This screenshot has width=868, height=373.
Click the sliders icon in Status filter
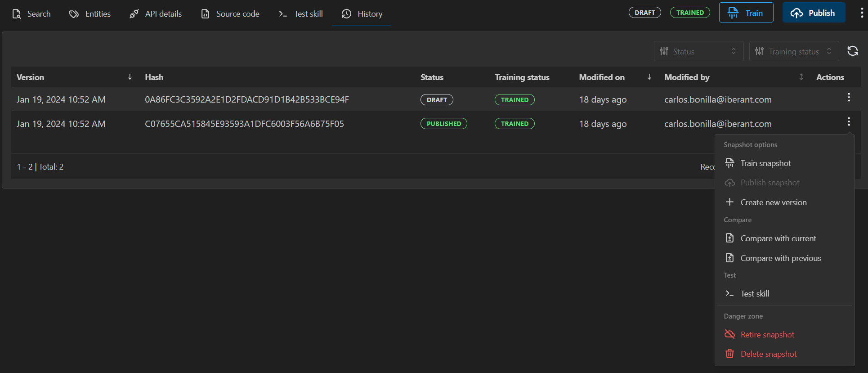pyautogui.click(x=664, y=51)
